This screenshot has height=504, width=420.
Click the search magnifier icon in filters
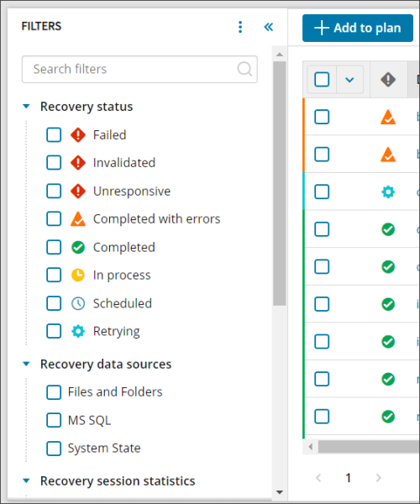[244, 69]
